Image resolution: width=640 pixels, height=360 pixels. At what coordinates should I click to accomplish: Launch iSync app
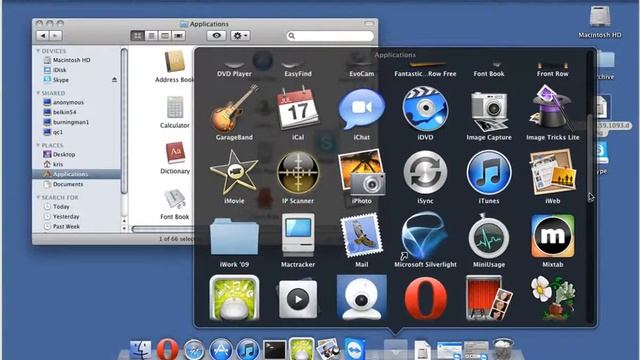click(x=425, y=172)
